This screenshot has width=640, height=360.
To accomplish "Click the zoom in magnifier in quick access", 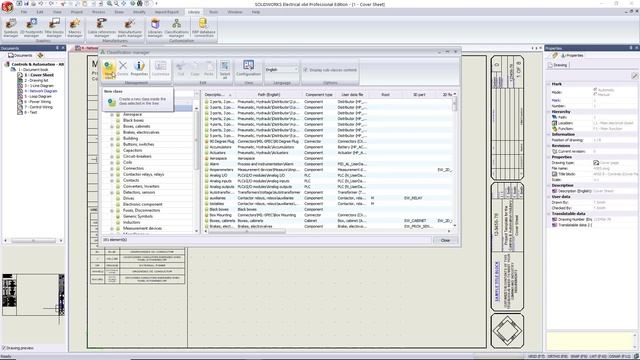I will (109, 3).
